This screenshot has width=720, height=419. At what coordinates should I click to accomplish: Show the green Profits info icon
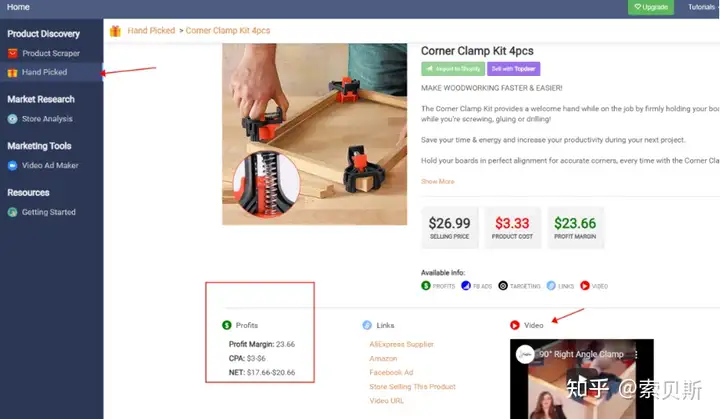(x=426, y=286)
